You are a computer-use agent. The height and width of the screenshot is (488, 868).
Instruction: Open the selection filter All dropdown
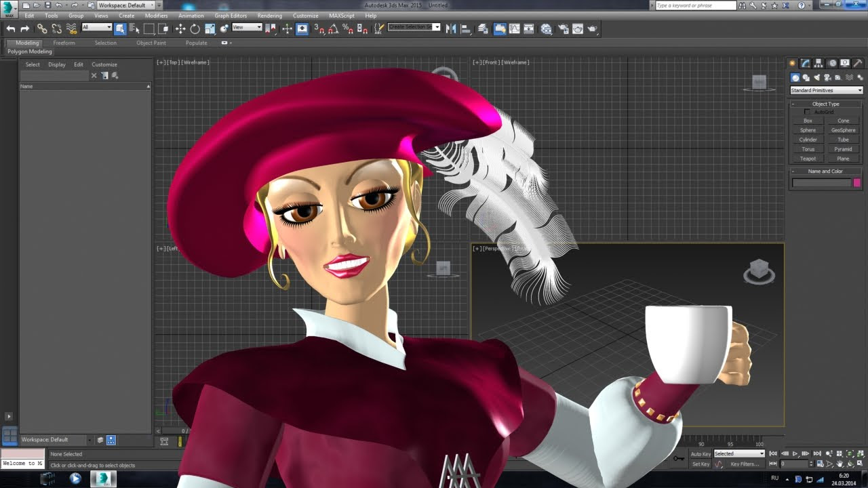(x=96, y=27)
